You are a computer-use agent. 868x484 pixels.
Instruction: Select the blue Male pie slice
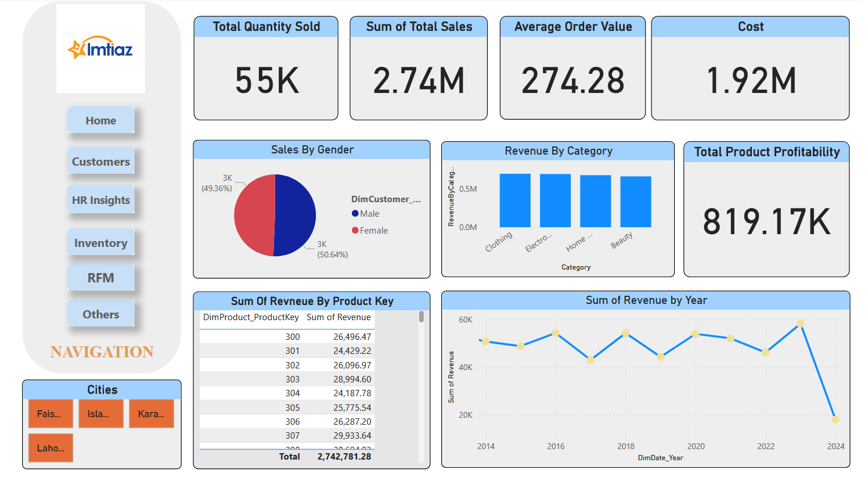coord(296,215)
